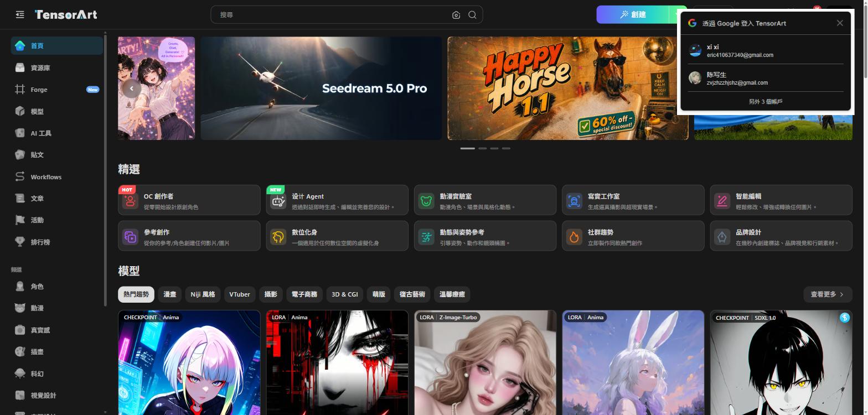This screenshot has width=868, height=415.
Task: Click the 創建 create button
Action: [x=634, y=14]
